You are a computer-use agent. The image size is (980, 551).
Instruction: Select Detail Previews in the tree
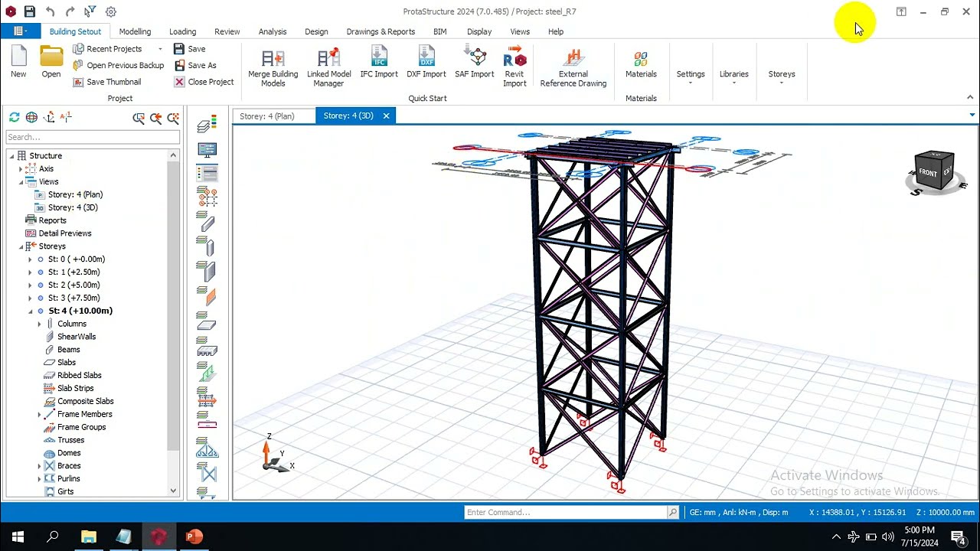pyautogui.click(x=65, y=233)
